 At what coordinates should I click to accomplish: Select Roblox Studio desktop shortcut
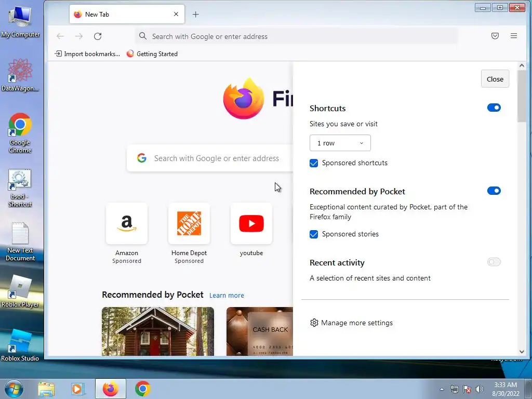point(20,345)
